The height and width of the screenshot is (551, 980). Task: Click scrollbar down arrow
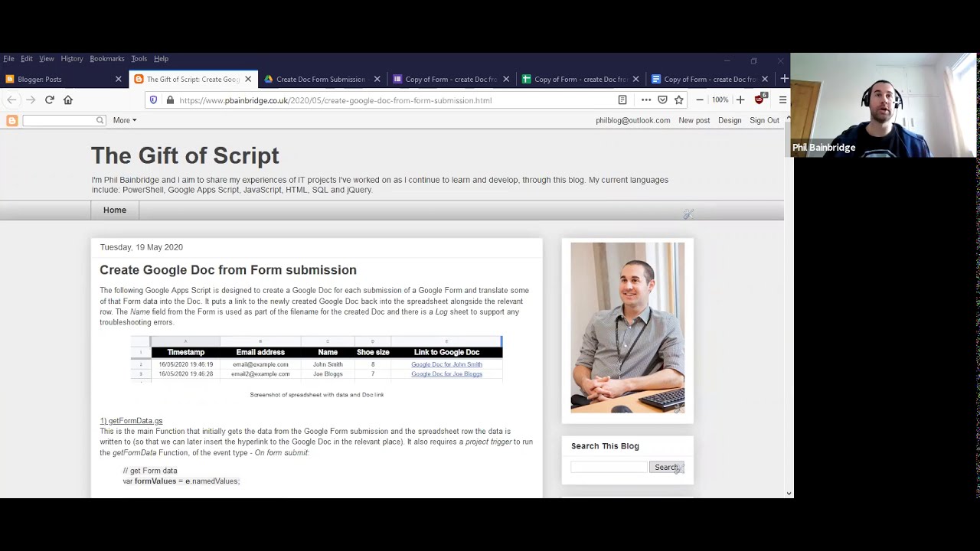(789, 494)
